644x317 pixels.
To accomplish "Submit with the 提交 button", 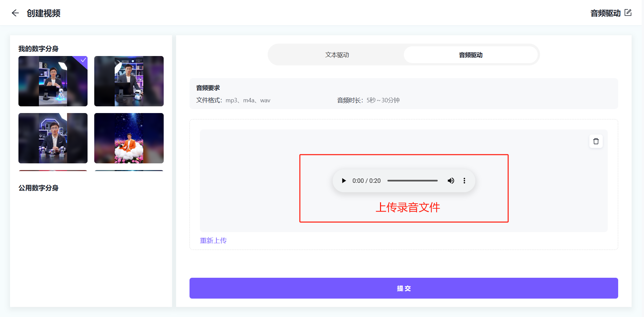I will pos(404,288).
